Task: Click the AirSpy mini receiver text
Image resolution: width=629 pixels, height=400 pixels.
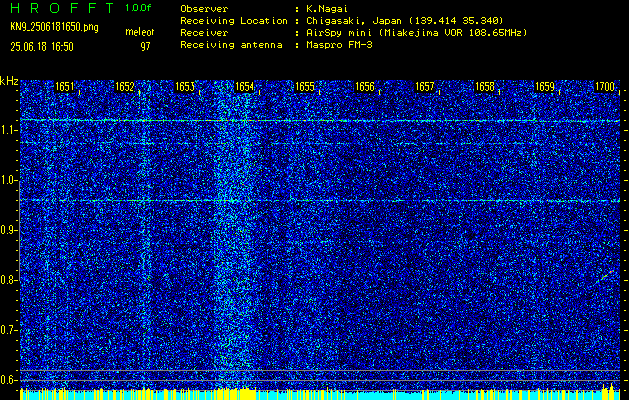Action: pos(416,33)
